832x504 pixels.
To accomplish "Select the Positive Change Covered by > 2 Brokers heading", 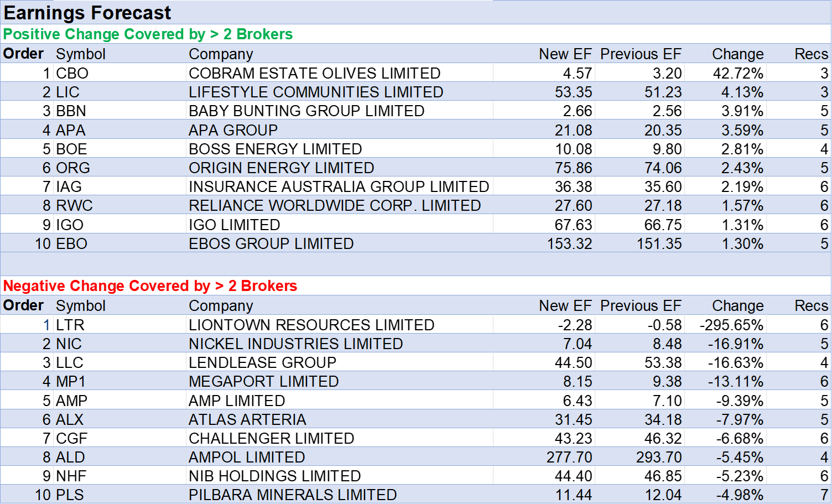I will [148, 34].
